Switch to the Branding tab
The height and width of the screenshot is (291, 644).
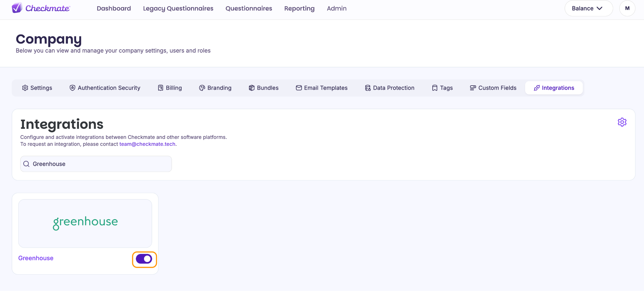pos(215,88)
